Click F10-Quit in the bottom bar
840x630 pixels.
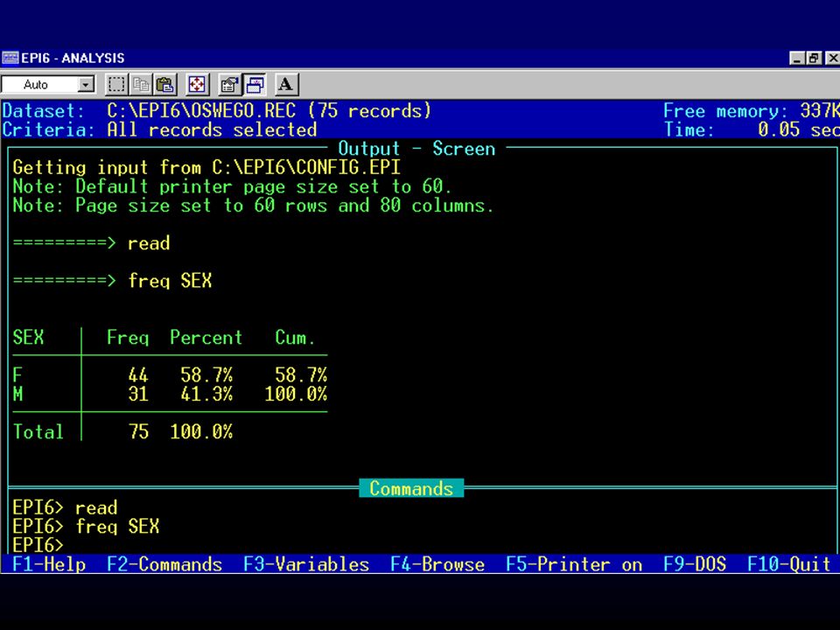coord(788,564)
